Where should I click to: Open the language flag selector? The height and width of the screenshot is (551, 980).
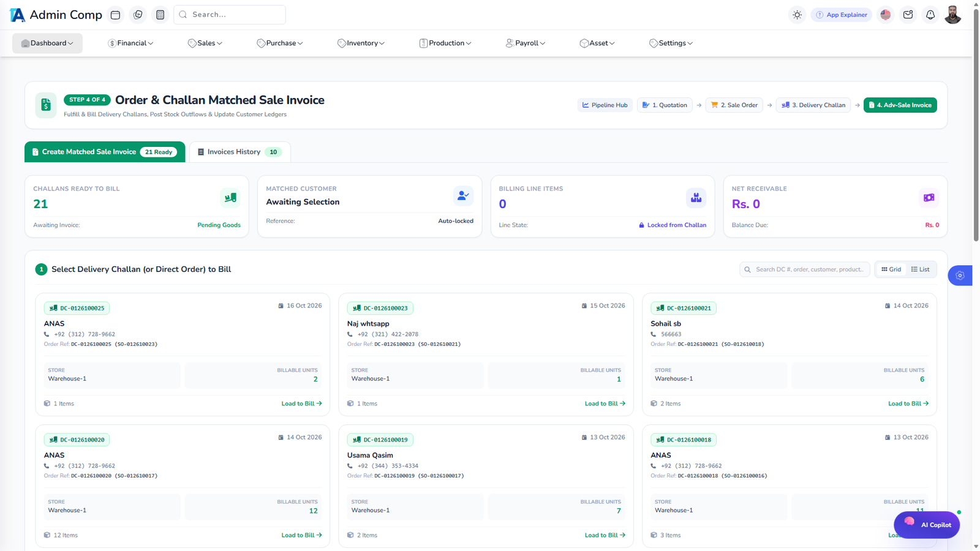(x=885, y=15)
